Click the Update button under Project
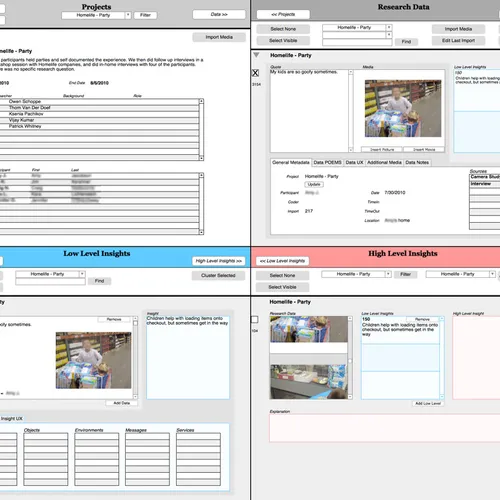Viewport: 500px width, 500px height. (314, 184)
